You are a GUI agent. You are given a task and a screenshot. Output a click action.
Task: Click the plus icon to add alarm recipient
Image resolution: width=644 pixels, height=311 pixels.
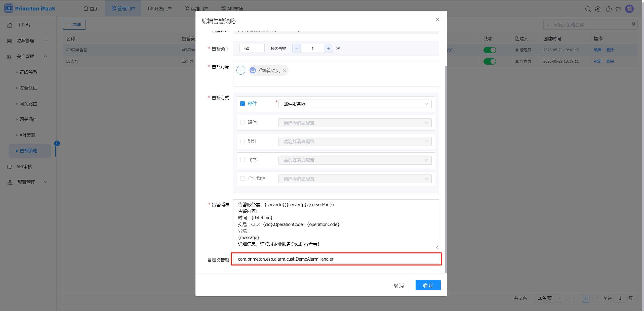click(x=241, y=70)
